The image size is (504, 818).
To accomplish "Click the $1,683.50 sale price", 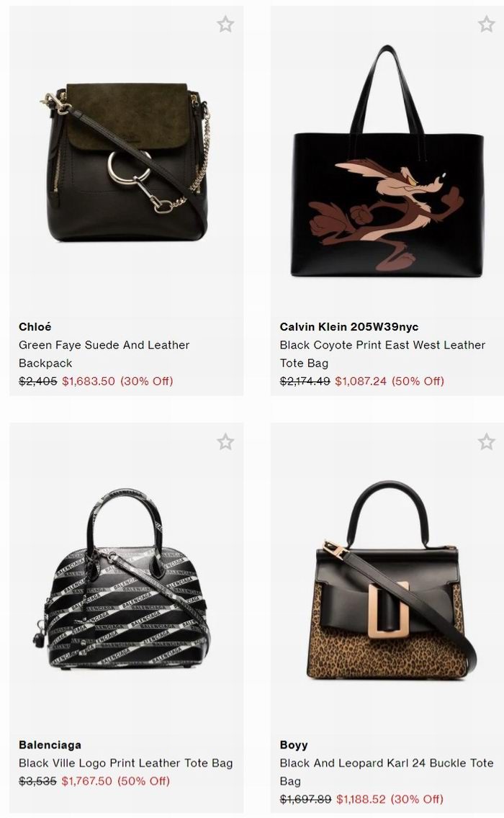I will point(88,381).
